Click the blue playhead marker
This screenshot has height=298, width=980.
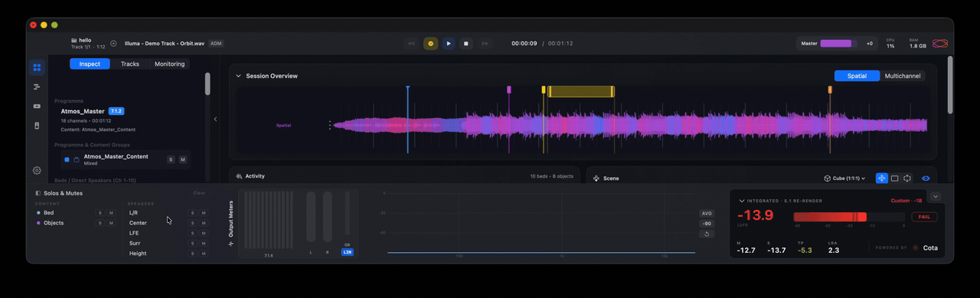tap(407, 89)
